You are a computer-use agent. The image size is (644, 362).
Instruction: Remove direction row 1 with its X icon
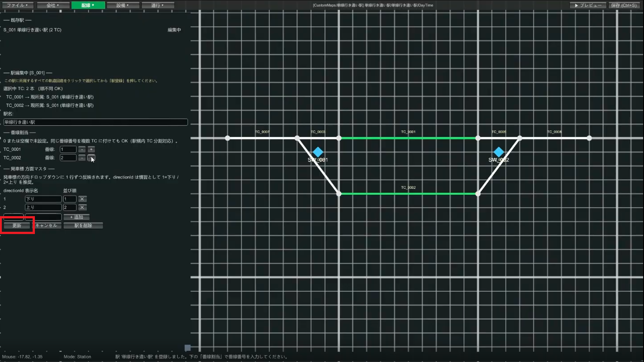(82, 199)
